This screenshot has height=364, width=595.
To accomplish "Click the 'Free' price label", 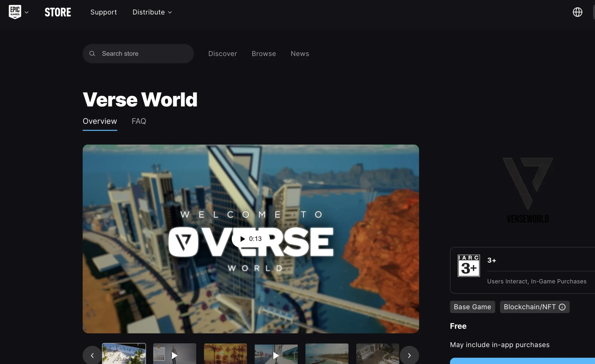I will click(x=458, y=326).
